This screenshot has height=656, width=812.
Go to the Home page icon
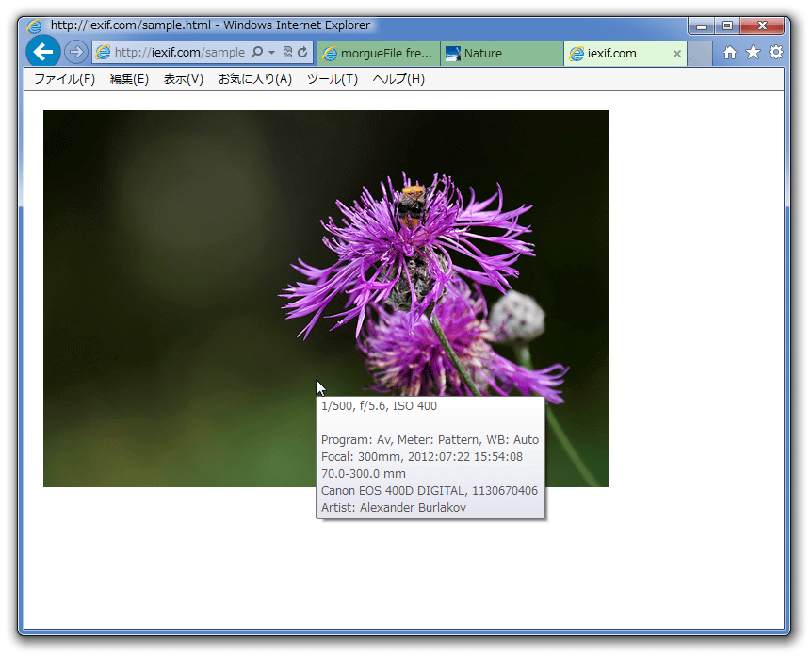click(x=730, y=53)
